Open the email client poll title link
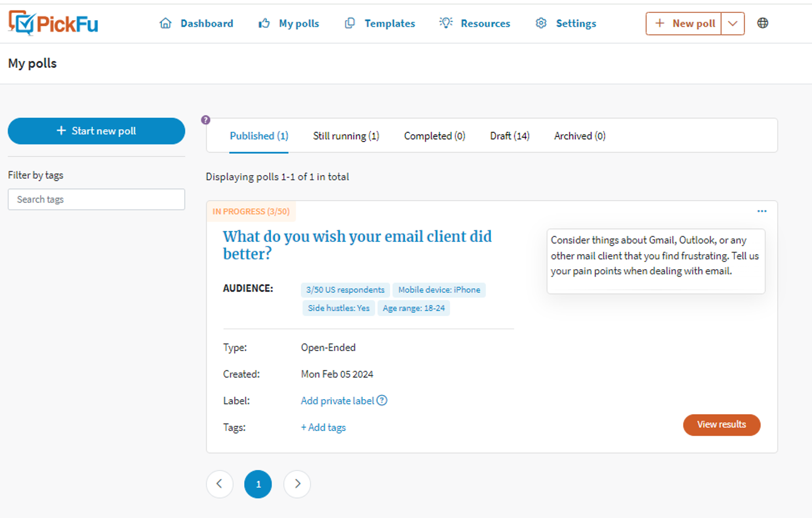This screenshot has height=518, width=812. click(x=357, y=245)
